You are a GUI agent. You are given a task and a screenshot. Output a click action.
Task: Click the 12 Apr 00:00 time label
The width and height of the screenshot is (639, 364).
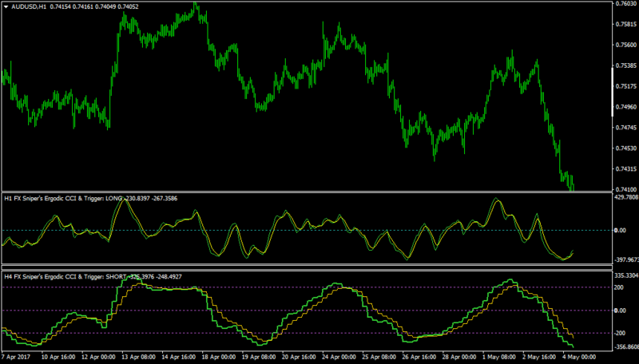(x=98, y=357)
